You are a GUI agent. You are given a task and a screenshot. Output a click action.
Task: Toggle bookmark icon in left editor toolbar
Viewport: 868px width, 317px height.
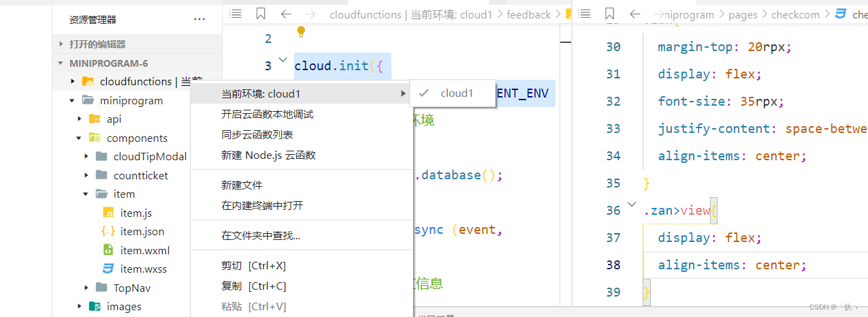(261, 14)
